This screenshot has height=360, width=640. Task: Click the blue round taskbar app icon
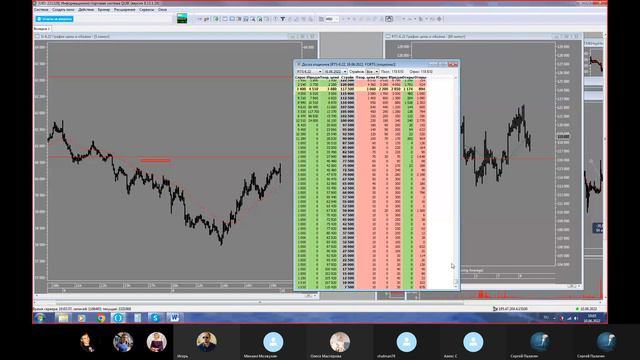click(x=119, y=318)
